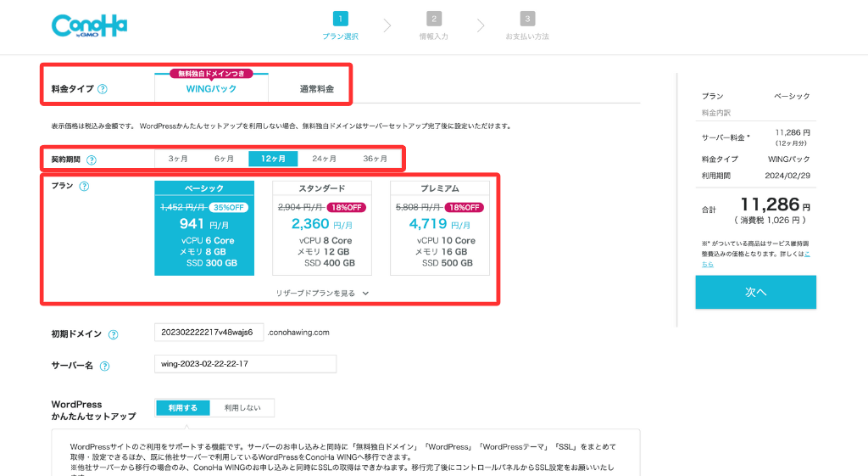Expand リザーブドプランを見る section

(322, 293)
